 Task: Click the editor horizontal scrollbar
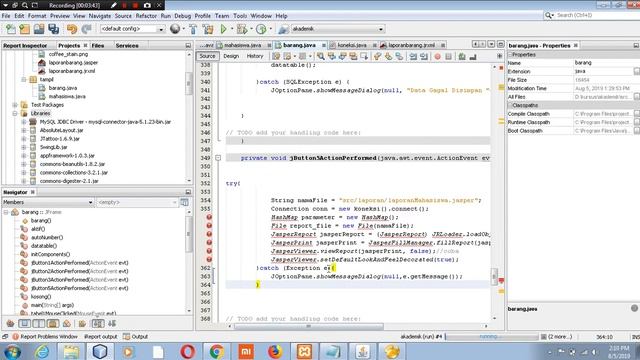[309, 326]
